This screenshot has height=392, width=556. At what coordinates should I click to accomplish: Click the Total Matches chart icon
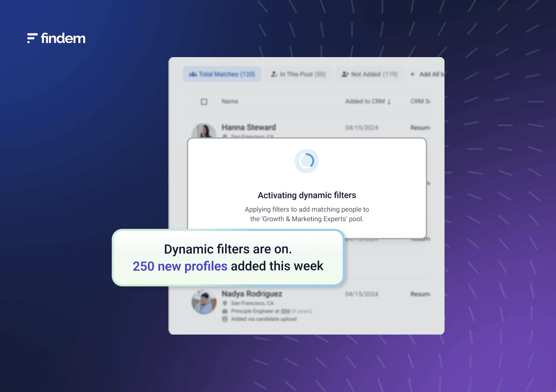click(x=193, y=74)
